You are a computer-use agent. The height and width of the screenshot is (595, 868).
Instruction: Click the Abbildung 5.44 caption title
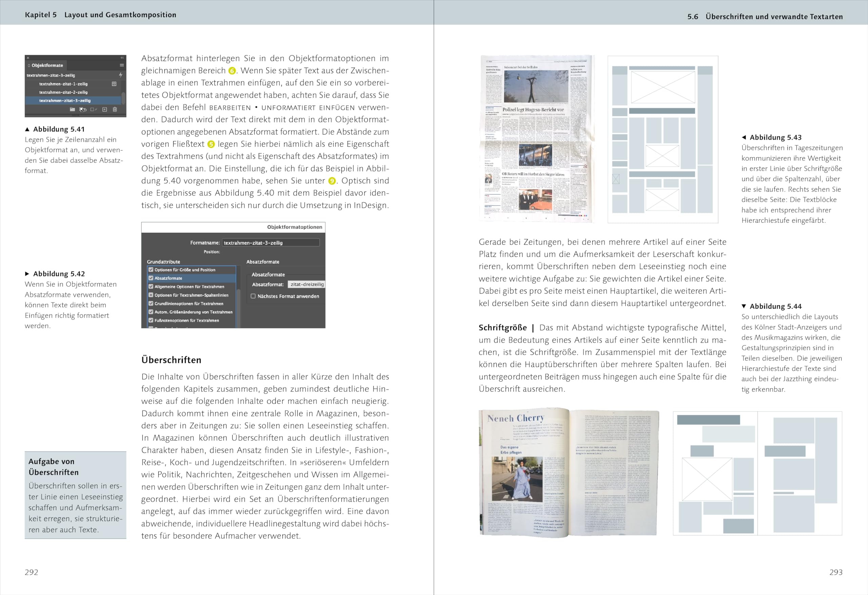[775, 306]
